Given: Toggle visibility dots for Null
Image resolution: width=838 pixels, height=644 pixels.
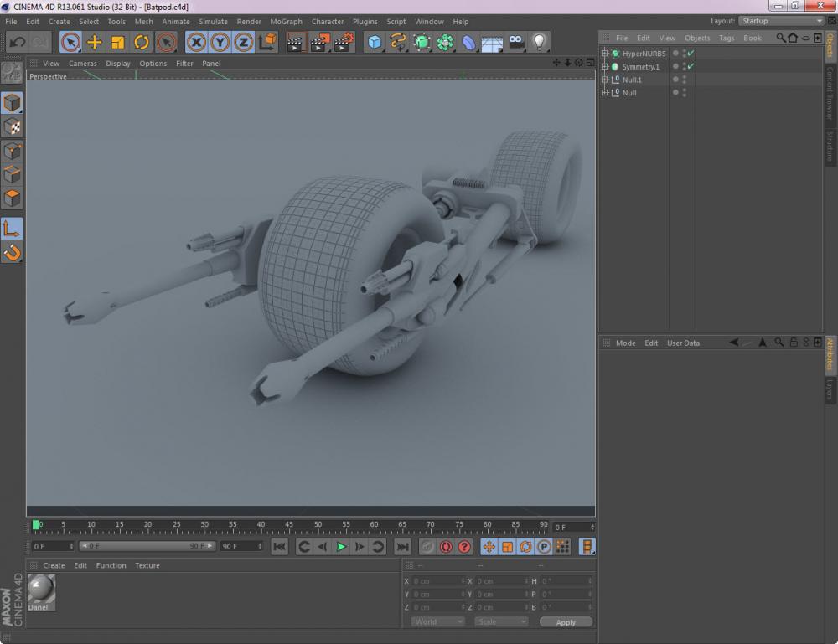Looking at the screenshot, I should [x=684, y=92].
